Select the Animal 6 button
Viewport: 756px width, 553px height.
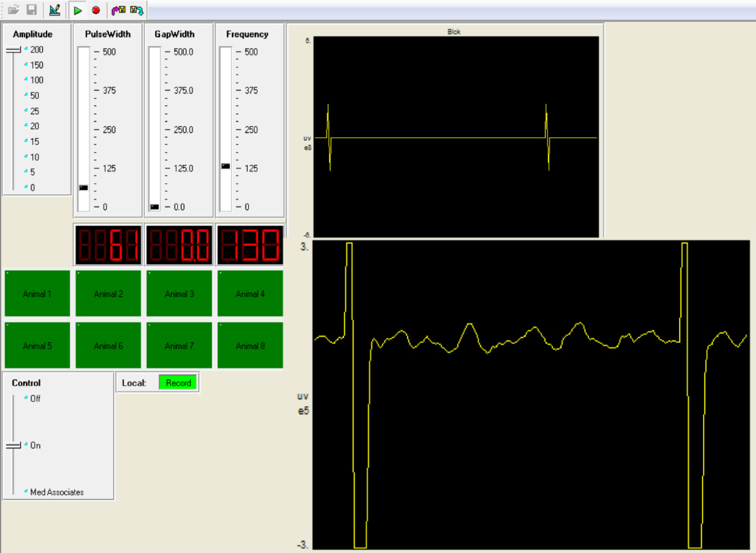[108, 346]
